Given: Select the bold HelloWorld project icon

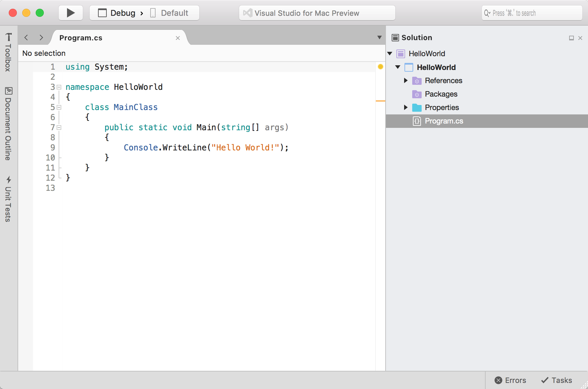Looking at the screenshot, I should 409,67.
